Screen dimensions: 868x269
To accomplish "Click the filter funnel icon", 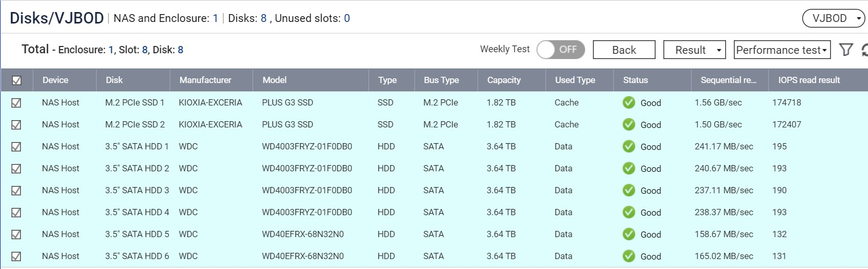I will click(x=846, y=50).
